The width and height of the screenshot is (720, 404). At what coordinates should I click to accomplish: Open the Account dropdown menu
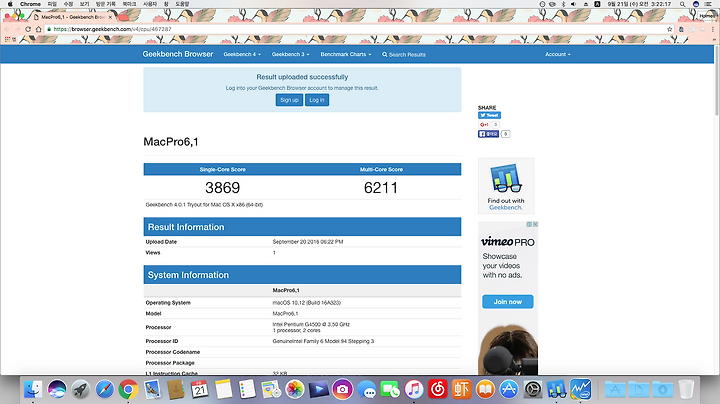(x=558, y=54)
